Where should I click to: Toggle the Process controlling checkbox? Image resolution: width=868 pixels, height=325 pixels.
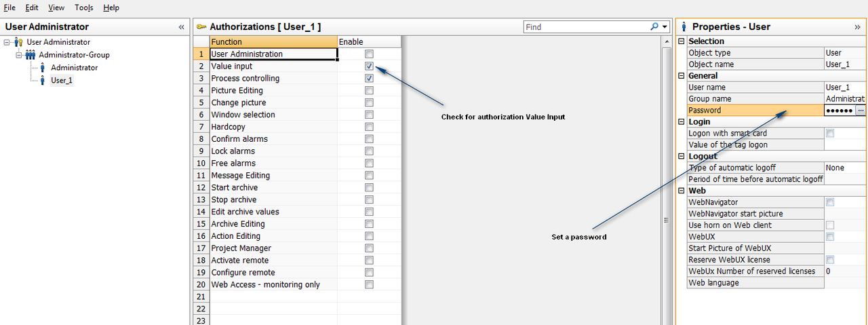(x=369, y=79)
